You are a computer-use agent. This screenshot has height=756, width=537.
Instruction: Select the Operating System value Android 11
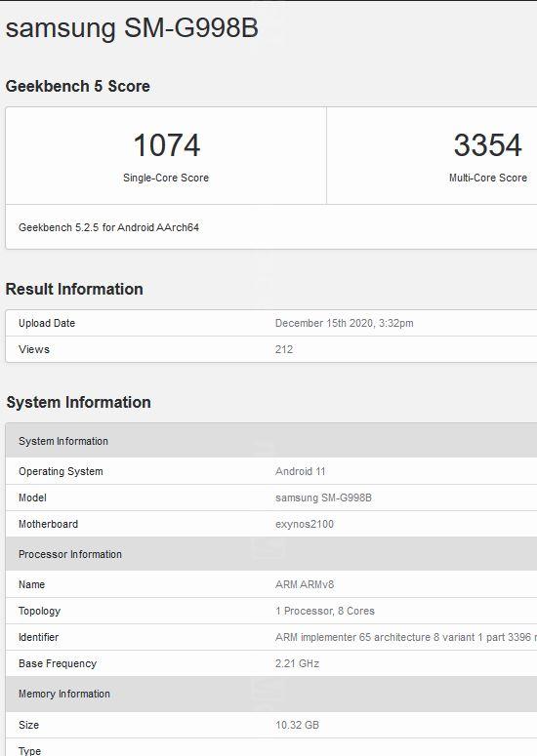(300, 471)
